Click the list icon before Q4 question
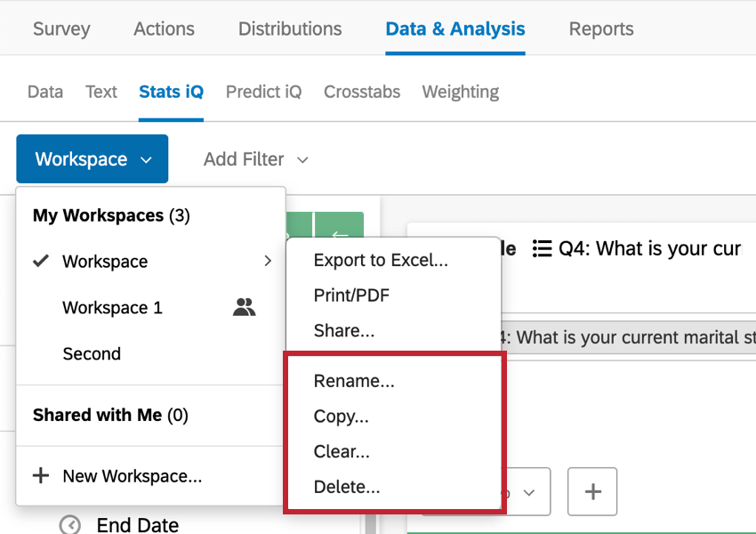 click(543, 248)
